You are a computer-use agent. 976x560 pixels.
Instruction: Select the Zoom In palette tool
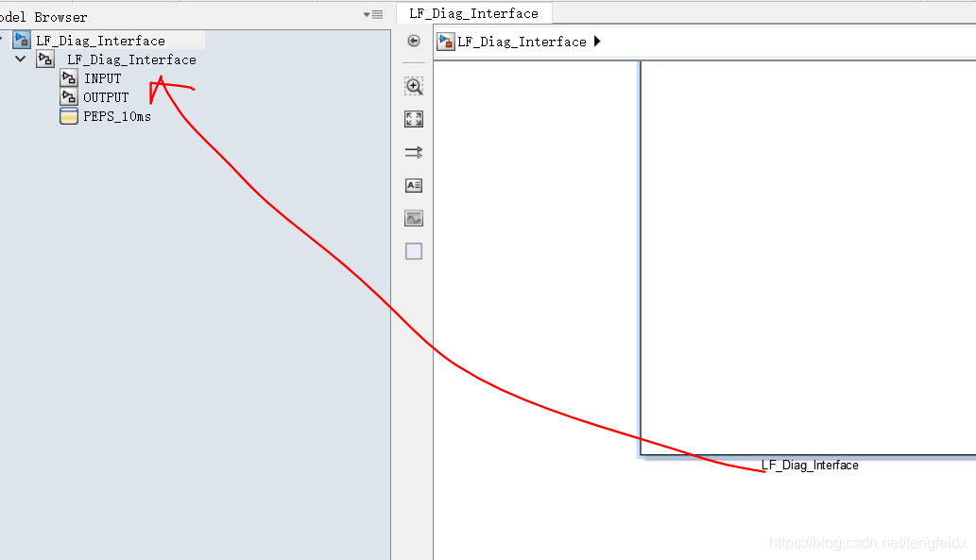pos(414,86)
